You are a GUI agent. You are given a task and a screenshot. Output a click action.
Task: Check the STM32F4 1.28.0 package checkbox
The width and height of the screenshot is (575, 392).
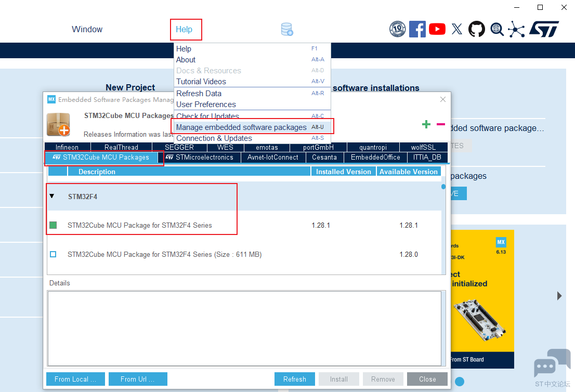[53, 254]
